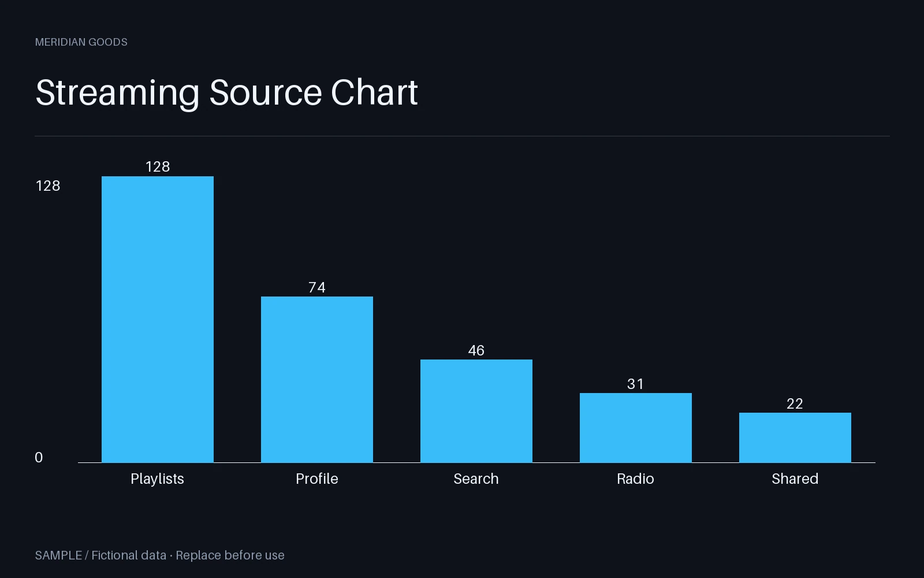Select the Playlists bar
The width and height of the screenshot is (924, 578).
[x=158, y=319]
